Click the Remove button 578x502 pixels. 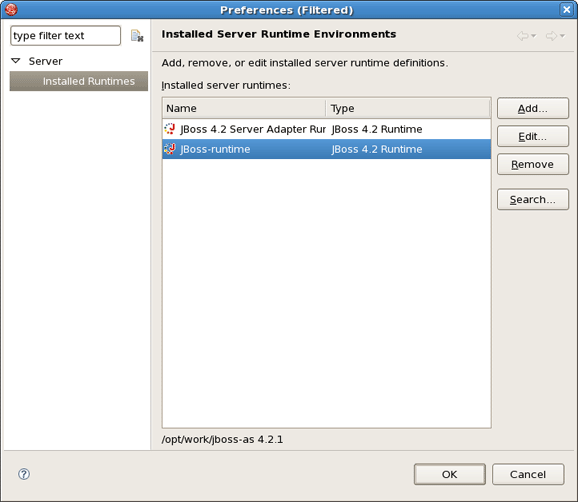[533, 164]
